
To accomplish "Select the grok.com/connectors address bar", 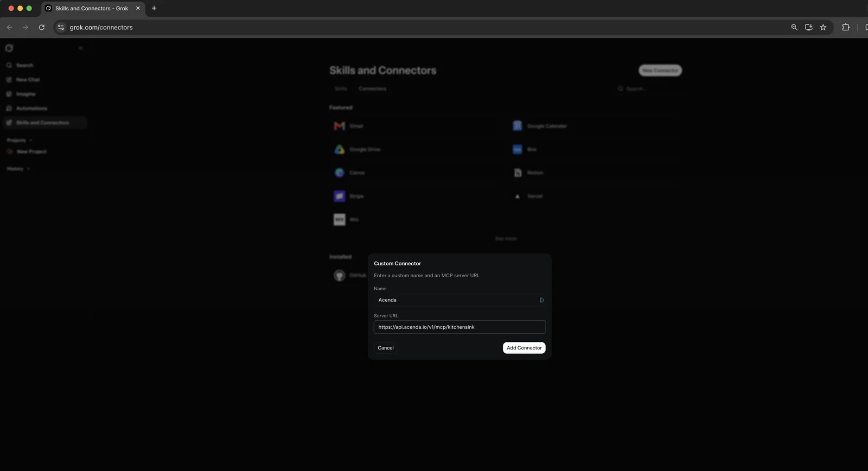I will pyautogui.click(x=423, y=27).
